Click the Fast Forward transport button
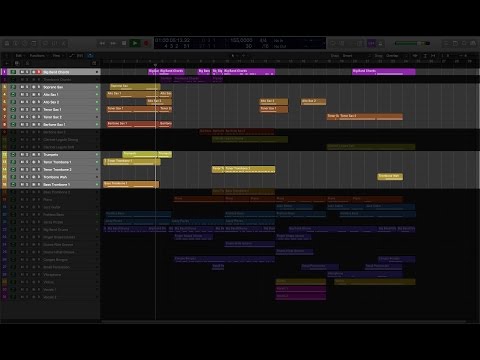The height and width of the screenshot is (360, 480). click(113, 43)
